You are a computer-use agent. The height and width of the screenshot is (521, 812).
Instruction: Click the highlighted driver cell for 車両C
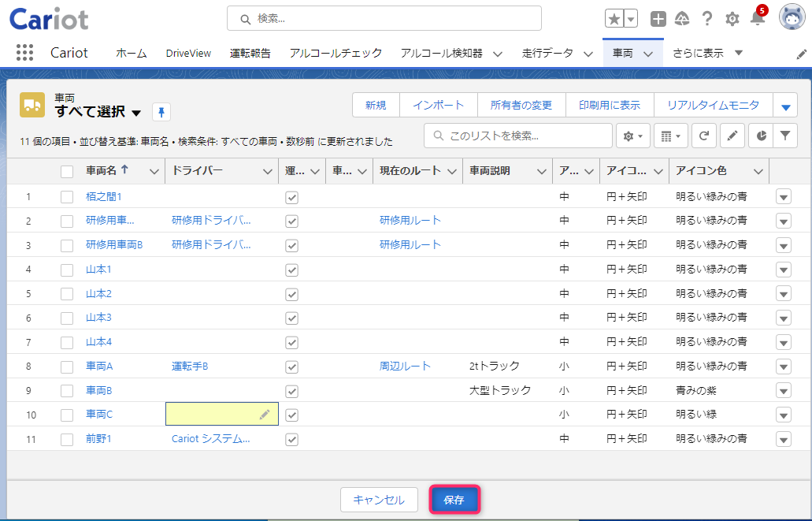coord(221,415)
